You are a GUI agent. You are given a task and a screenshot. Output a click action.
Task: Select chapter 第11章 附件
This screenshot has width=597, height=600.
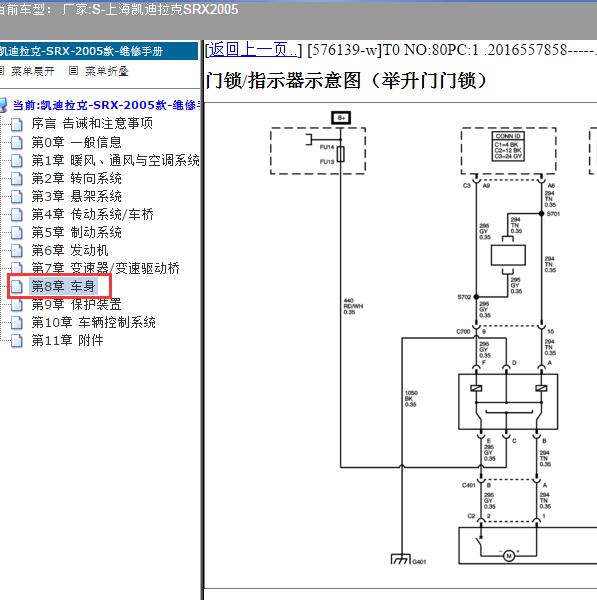pyautogui.click(x=67, y=341)
